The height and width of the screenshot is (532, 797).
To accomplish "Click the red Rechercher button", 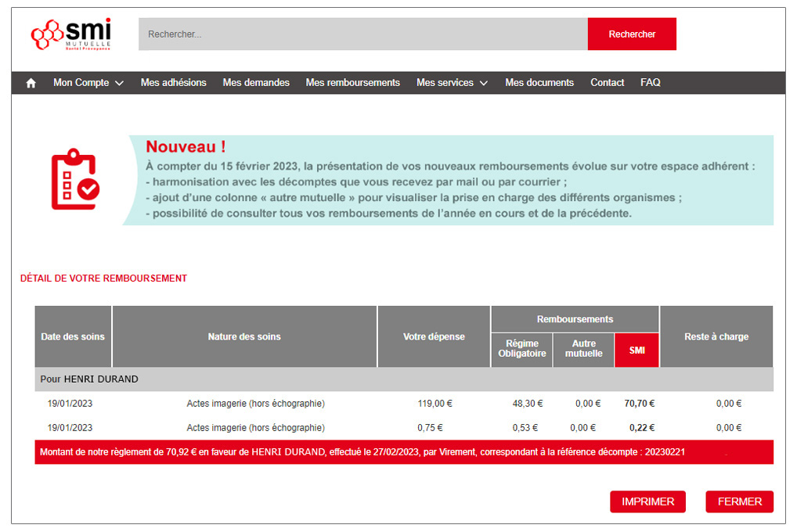I will click(x=632, y=34).
